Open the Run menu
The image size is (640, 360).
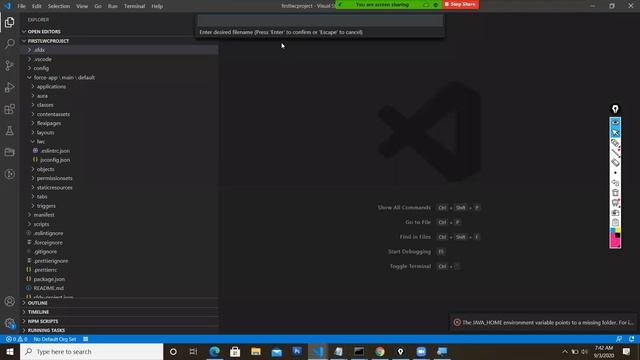tap(113, 6)
